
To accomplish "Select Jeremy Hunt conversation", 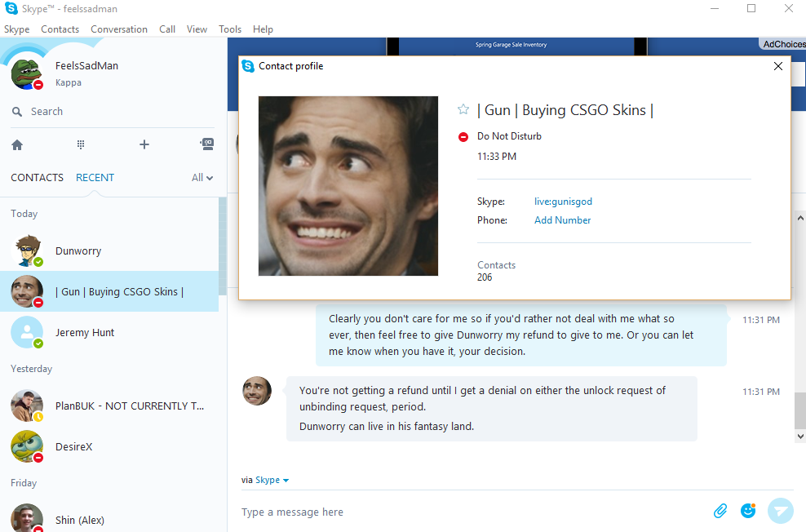I will (109, 333).
